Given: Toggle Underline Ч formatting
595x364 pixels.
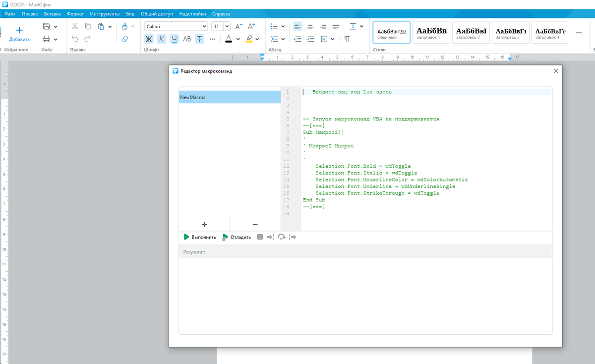Looking at the screenshot, I should [174, 39].
